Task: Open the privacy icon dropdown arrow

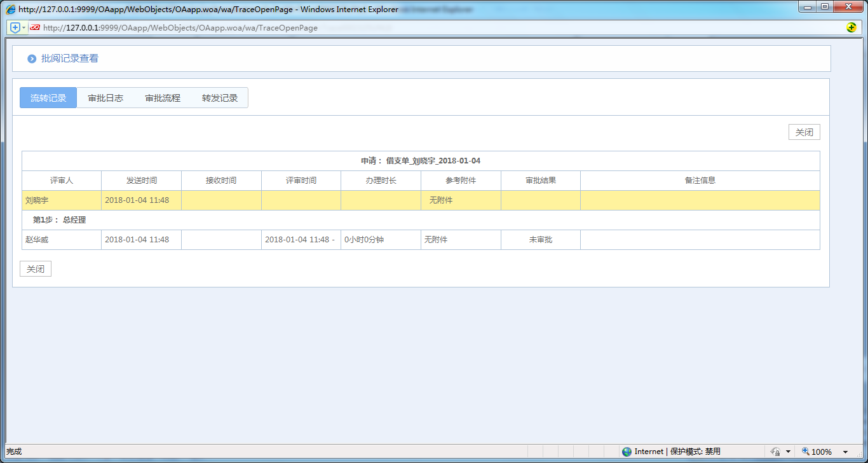Action: (x=788, y=452)
